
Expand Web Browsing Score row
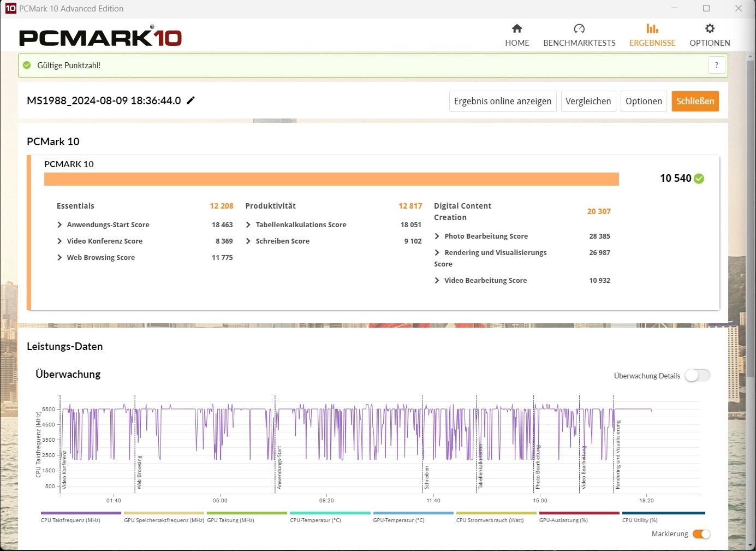point(59,257)
